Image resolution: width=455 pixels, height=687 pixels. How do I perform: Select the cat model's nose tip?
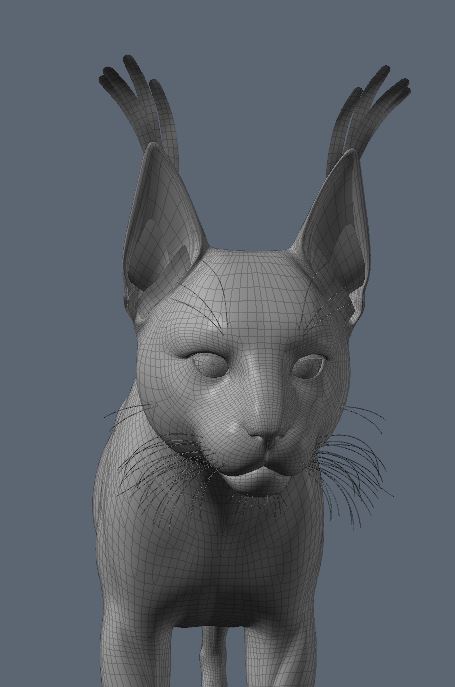(x=263, y=434)
